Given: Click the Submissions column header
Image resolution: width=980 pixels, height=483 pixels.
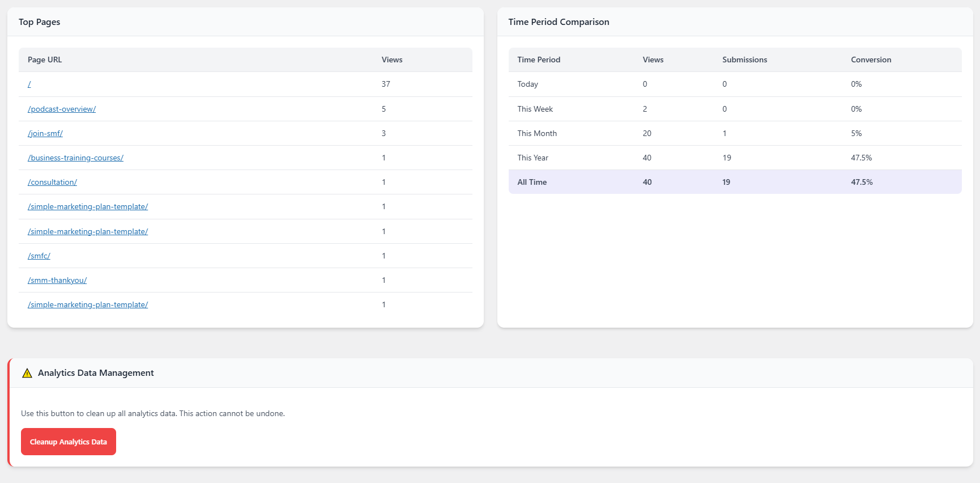Looking at the screenshot, I should pos(744,60).
